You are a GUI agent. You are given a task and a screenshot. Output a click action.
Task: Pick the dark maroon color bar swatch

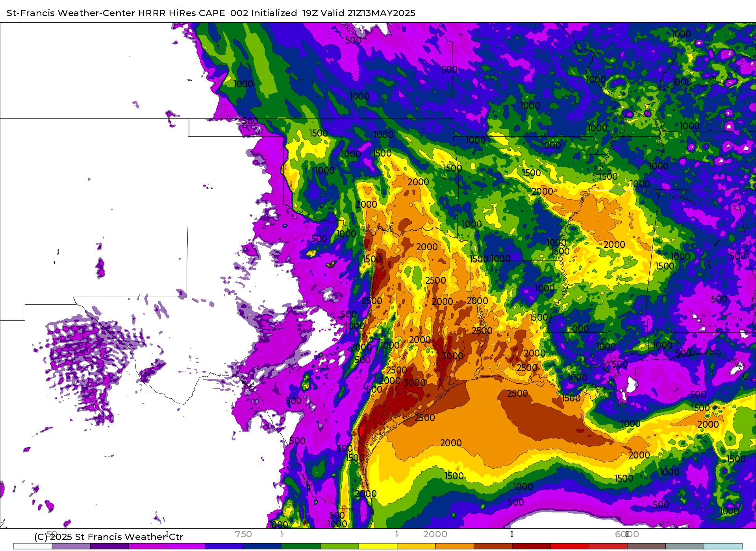[531, 546]
